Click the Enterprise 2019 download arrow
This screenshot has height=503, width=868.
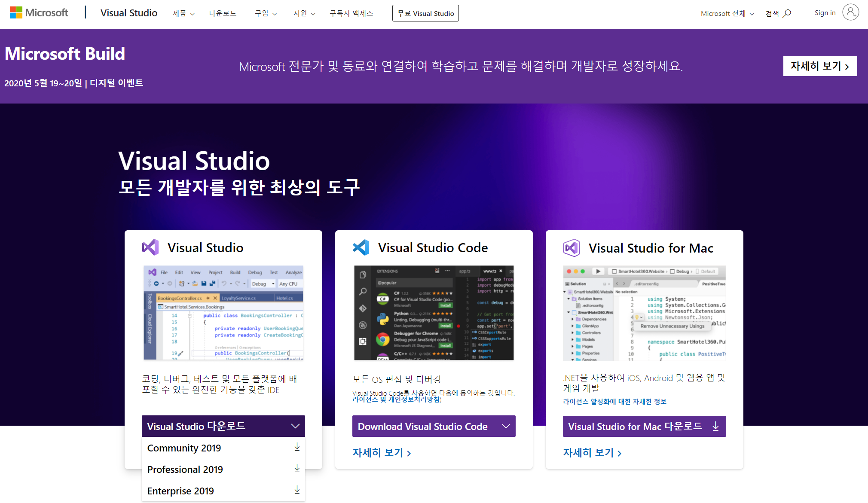[297, 490]
